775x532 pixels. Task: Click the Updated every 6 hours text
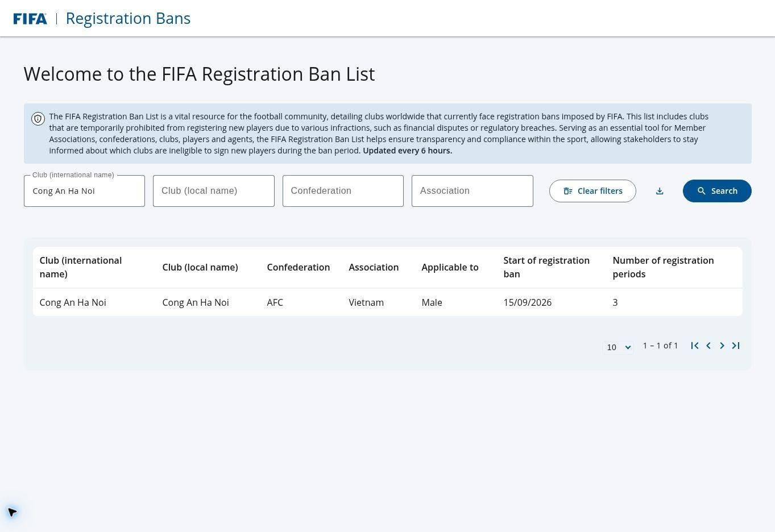pyautogui.click(x=408, y=151)
